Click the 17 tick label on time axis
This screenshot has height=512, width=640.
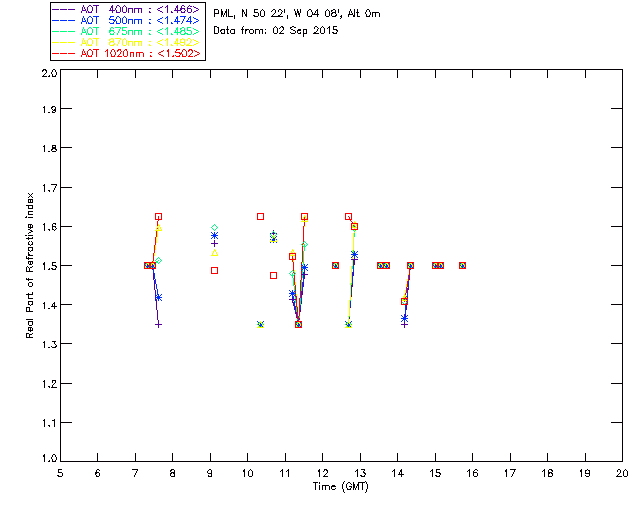click(510, 473)
